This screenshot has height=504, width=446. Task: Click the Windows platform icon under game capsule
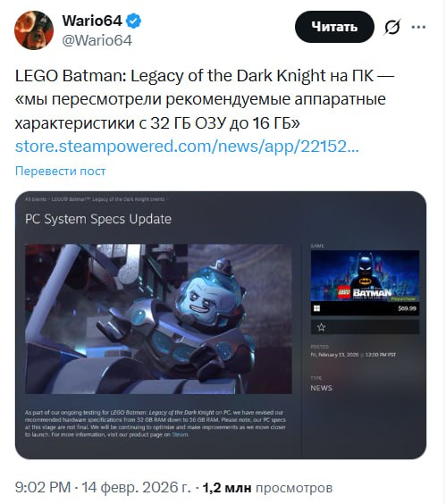pos(316,308)
